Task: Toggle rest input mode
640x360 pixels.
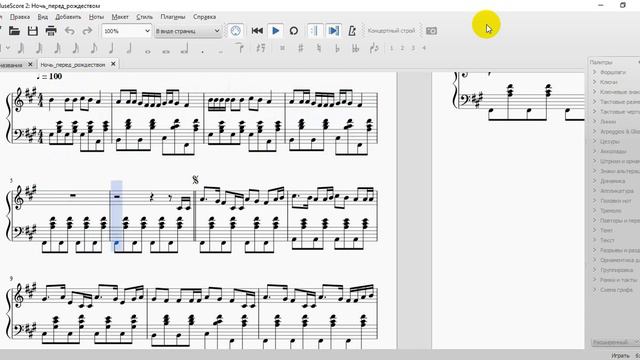Action: [x=261, y=48]
